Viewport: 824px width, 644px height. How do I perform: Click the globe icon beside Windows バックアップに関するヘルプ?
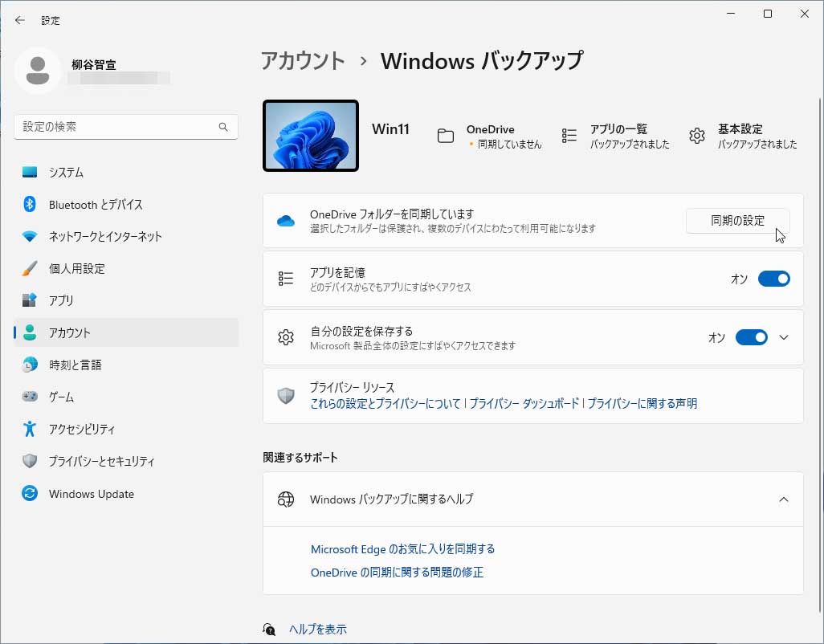[x=286, y=499]
